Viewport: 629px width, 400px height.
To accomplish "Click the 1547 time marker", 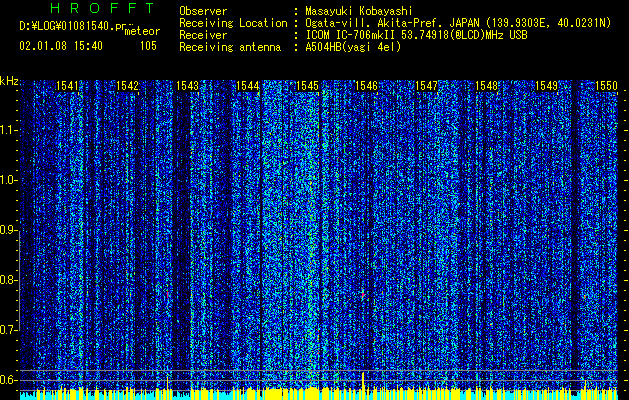I will 426,86.
